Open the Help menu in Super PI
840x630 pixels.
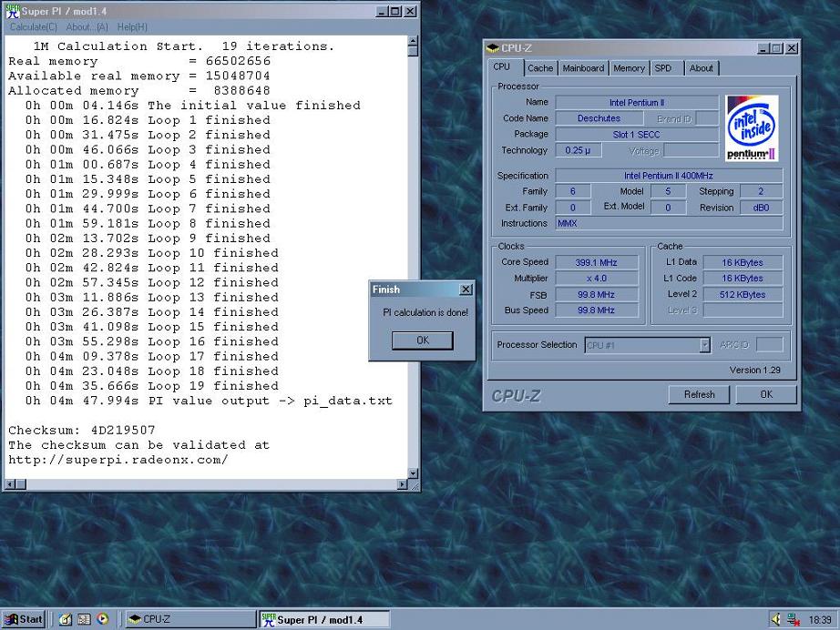[132, 26]
